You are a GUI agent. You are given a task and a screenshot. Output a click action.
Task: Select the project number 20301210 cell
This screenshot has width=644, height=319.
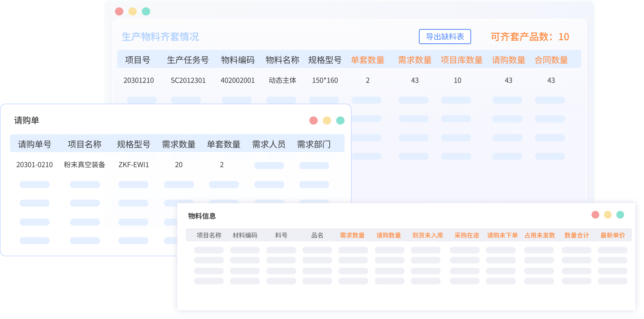[139, 80]
